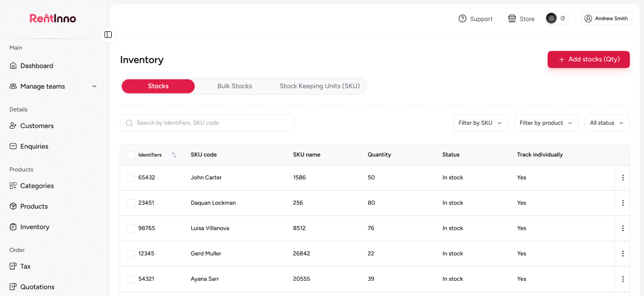Check the row 23451 checkbox
644x296 pixels.
(131, 203)
